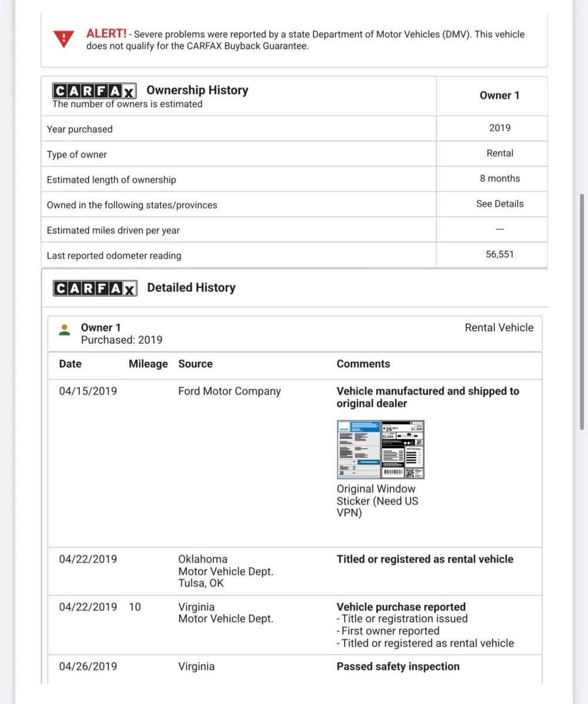Click Ford Motor Company source entry
Viewport: 588px width, 704px height.
point(230,391)
